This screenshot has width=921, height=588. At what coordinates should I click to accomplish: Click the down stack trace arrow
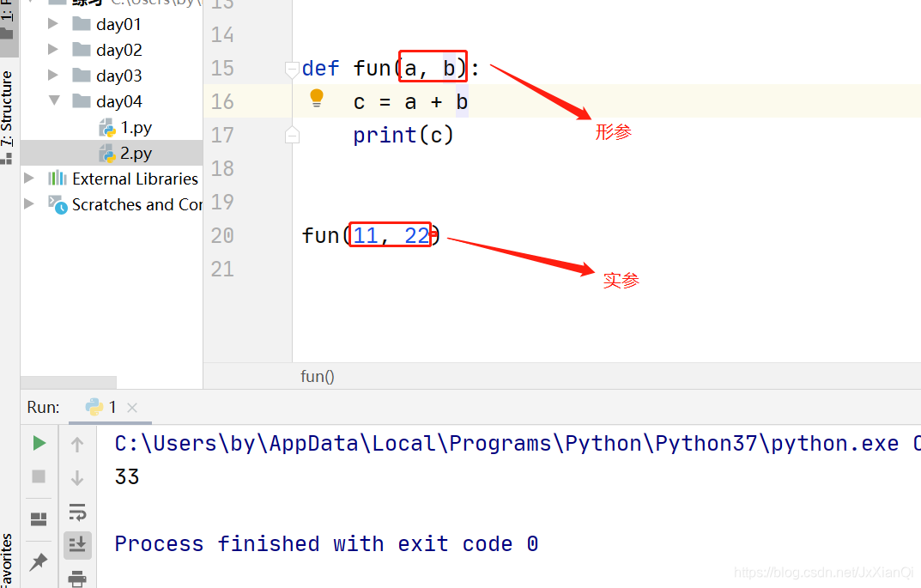[x=77, y=477]
